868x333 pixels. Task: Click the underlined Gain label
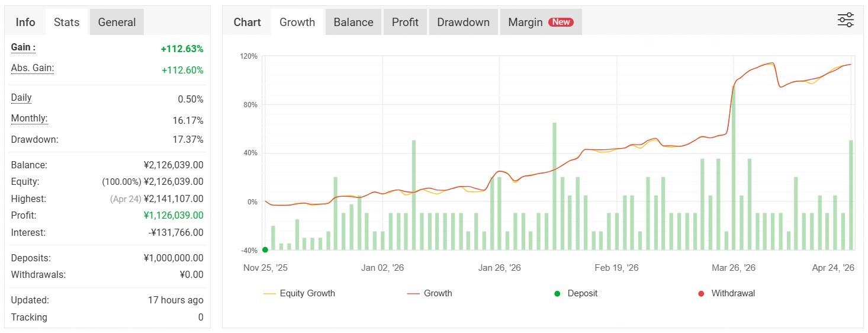tap(23, 47)
